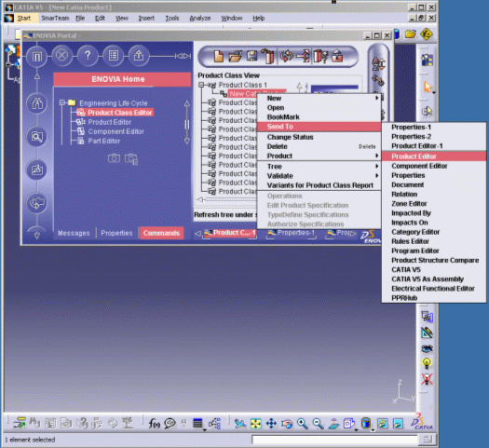The image size is (489, 448).
Task: Click the round list icon in ENOVIA header
Action: tap(113, 56)
